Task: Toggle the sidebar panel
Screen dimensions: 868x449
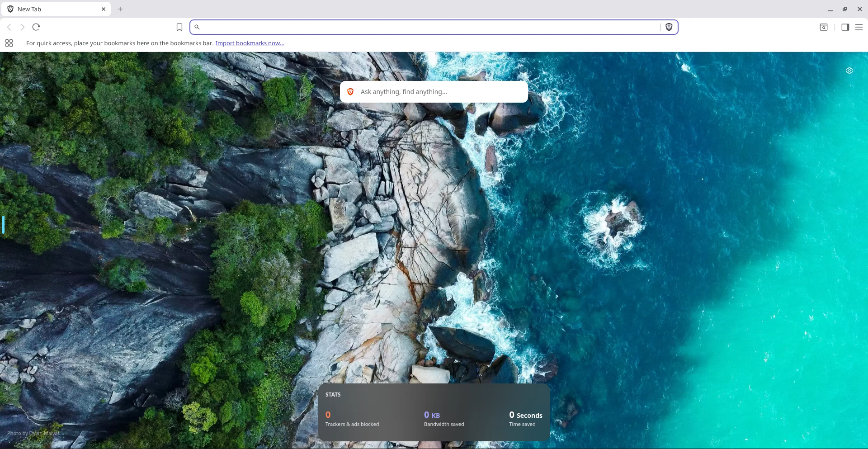Action: click(844, 27)
